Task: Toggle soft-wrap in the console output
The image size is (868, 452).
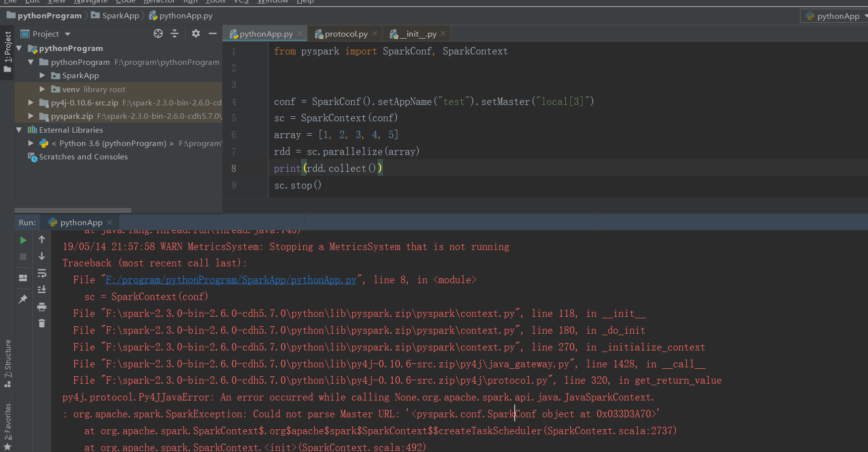Action: coord(42,273)
